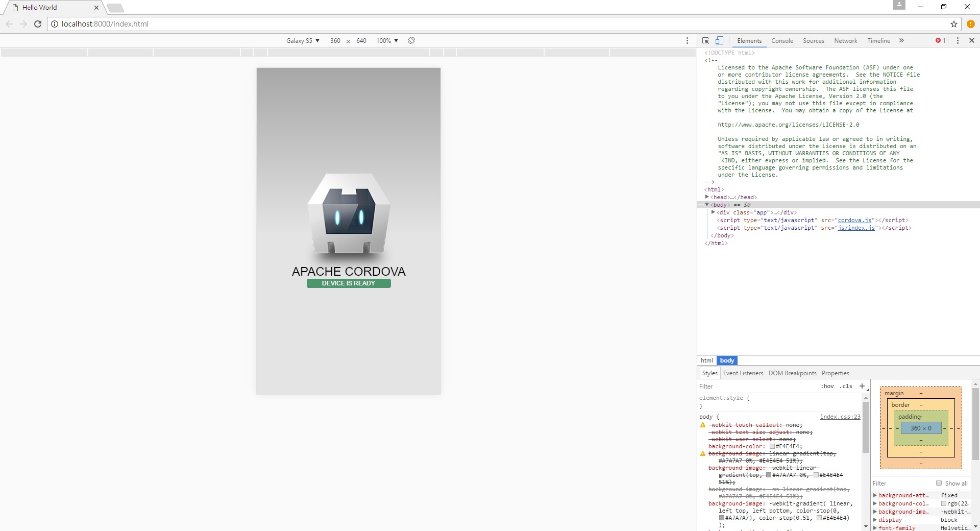Click the 360 × 0 box model content
The image size is (980, 531).
[921, 428]
